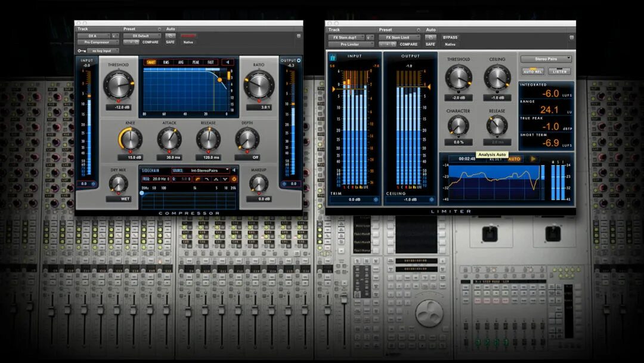The height and width of the screenshot is (363, 644).
Task: Toggle SAFE in Compressor window
Action: tap(170, 42)
